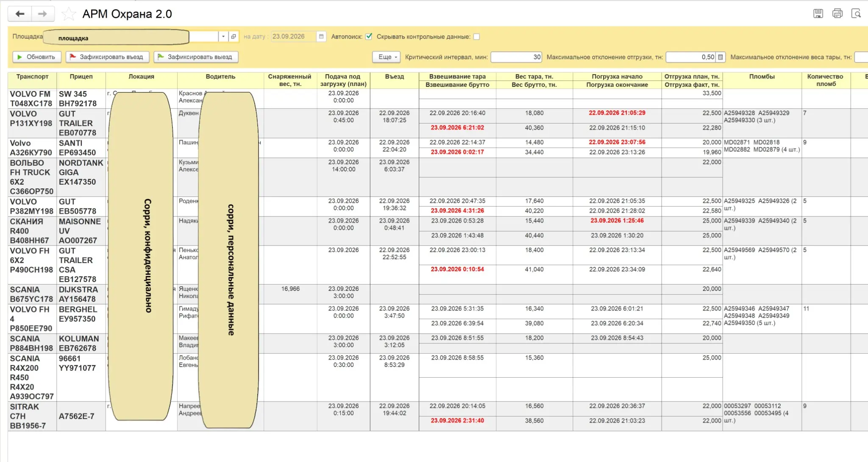This screenshot has width=868, height=462.
Task: Click the Взвешивание брутто header
Action: tap(457, 85)
